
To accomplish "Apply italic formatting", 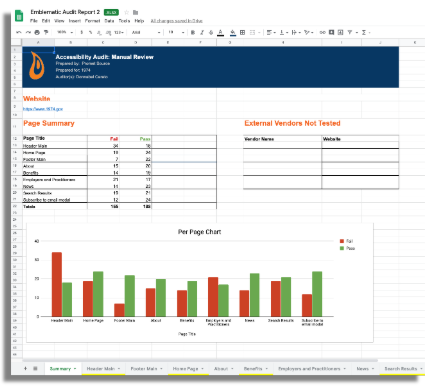I will 202,32.
